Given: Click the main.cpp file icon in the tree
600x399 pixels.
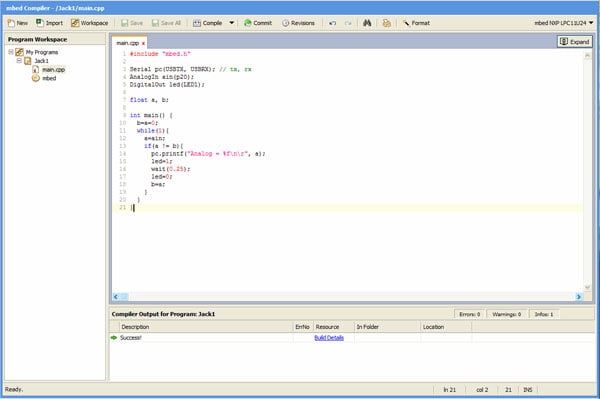Looking at the screenshot, I should click(36, 69).
